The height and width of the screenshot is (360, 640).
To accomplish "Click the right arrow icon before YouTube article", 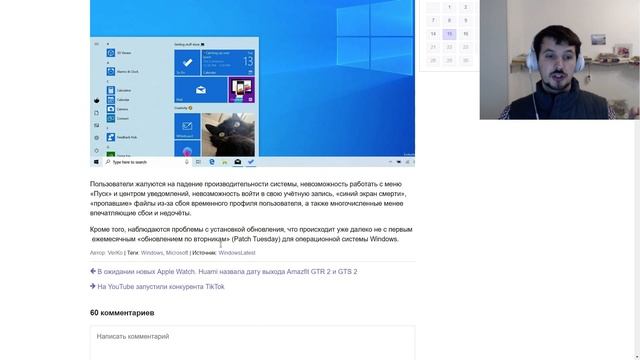I will pyautogui.click(x=93, y=287).
